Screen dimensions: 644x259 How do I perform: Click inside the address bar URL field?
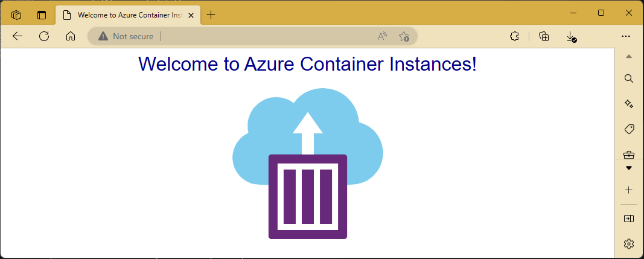[266, 36]
